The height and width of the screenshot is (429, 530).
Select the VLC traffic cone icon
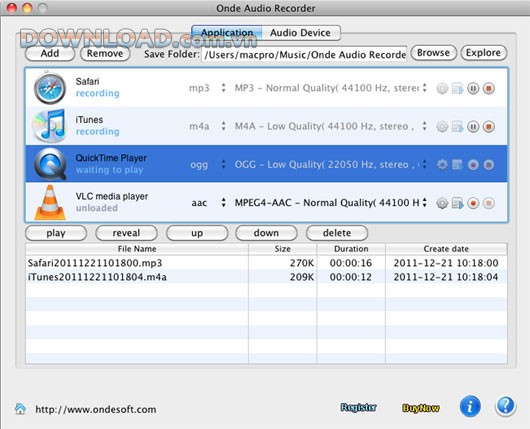pyautogui.click(x=50, y=202)
